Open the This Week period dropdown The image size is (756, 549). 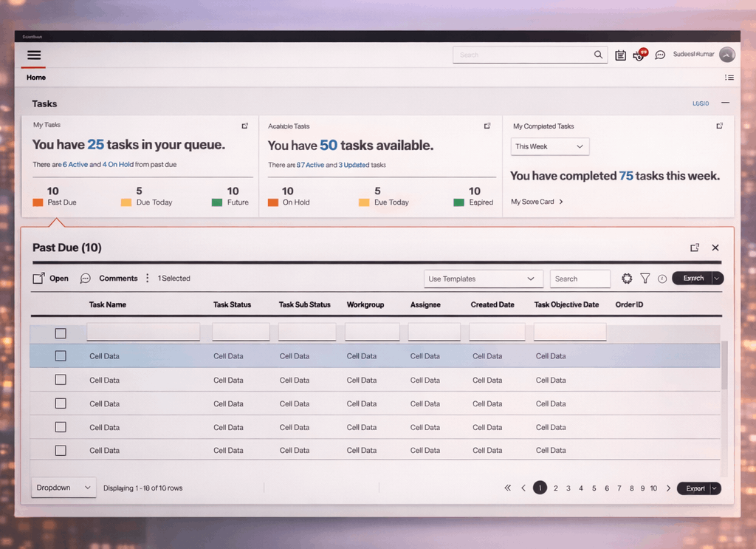tap(549, 146)
